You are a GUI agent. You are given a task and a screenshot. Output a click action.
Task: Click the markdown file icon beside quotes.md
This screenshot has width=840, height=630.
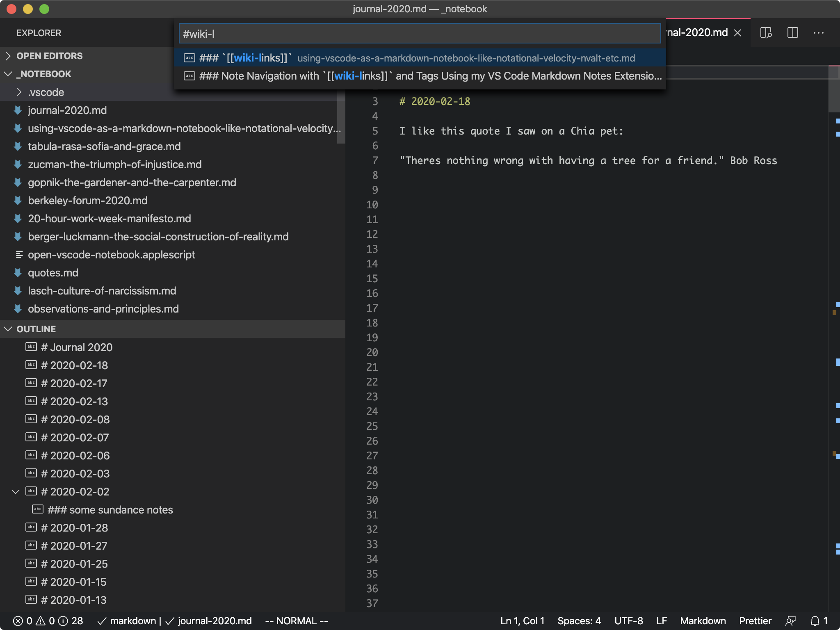(x=18, y=273)
